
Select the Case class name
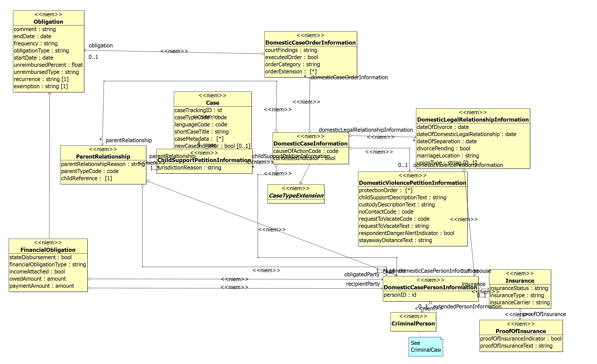pyautogui.click(x=212, y=103)
